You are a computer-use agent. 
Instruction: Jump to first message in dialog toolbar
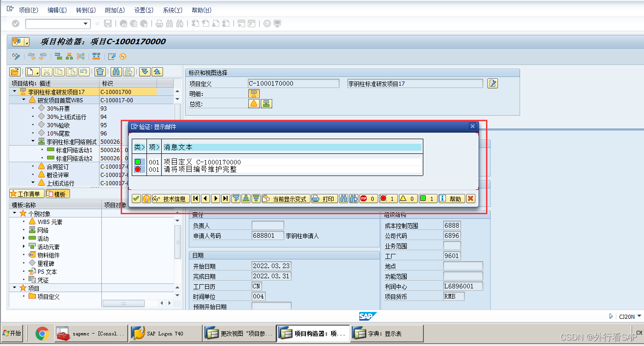pyautogui.click(x=195, y=199)
